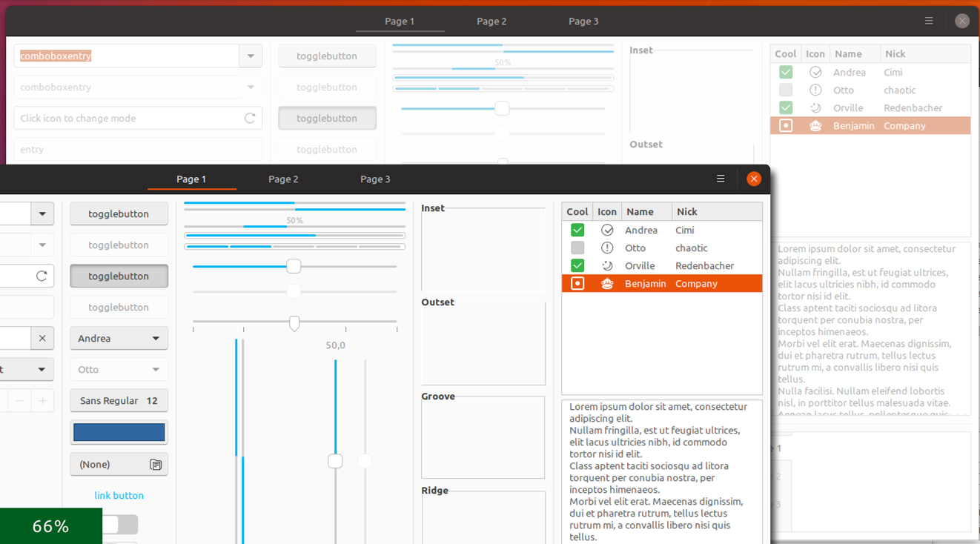Toggle Otto's Cool checkbox in front window
This screenshot has width=980, height=544.
coord(577,248)
